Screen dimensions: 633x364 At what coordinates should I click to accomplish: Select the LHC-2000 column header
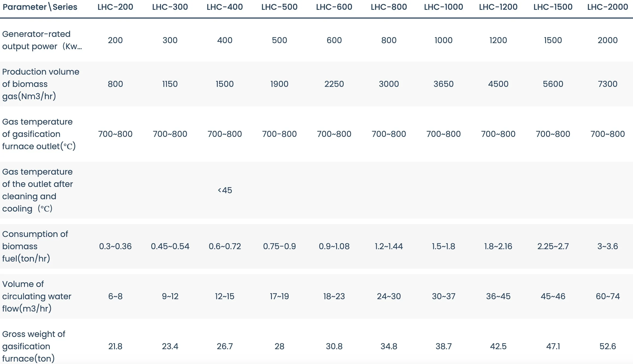pyautogui.click(x=608, y=7)
